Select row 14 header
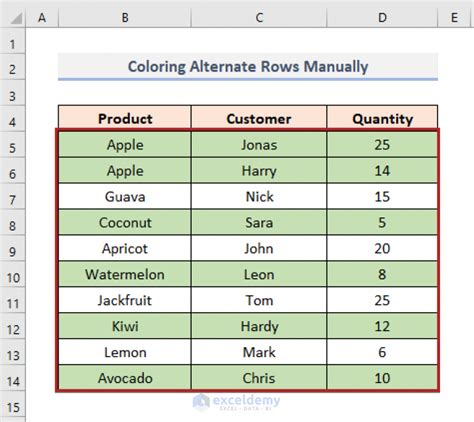474x422 pixels. pos(13,381)
